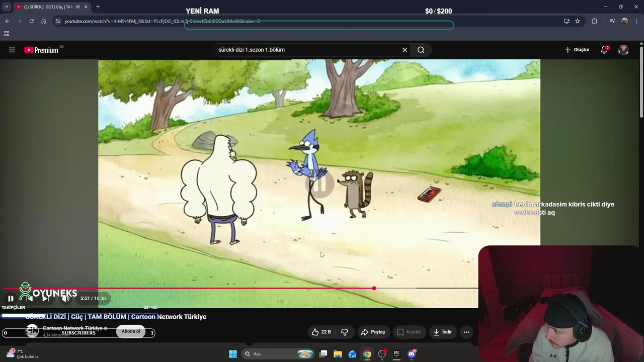This screenshot has width=644, height=362.
Task: Open Outlook mail from the taskbar
Action: click(x=352, y=354)
